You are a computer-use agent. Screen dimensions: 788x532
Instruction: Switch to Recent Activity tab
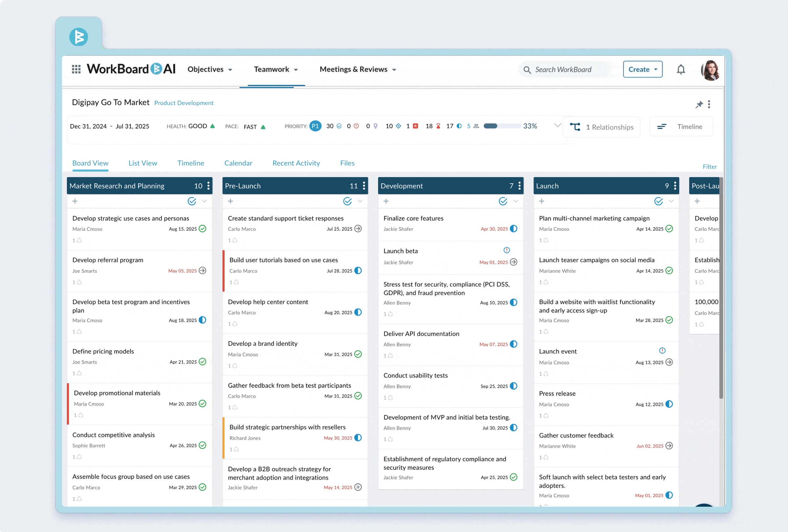296,163
